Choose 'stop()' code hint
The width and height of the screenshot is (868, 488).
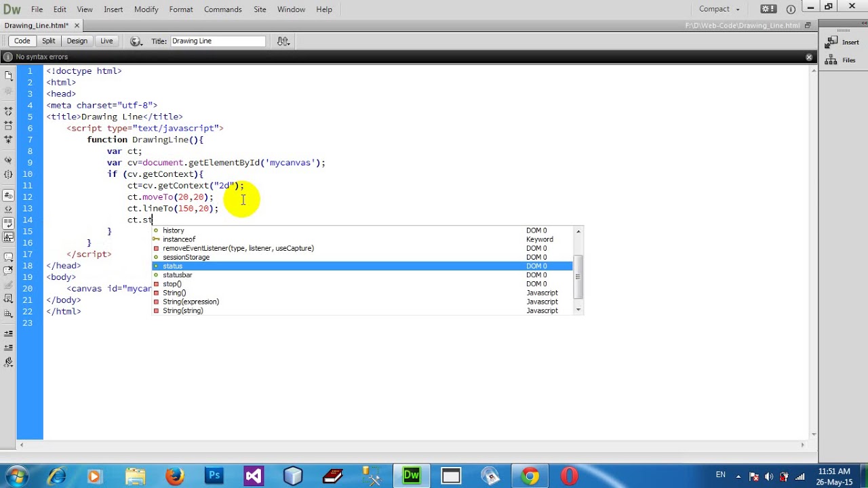coord(362,284)
